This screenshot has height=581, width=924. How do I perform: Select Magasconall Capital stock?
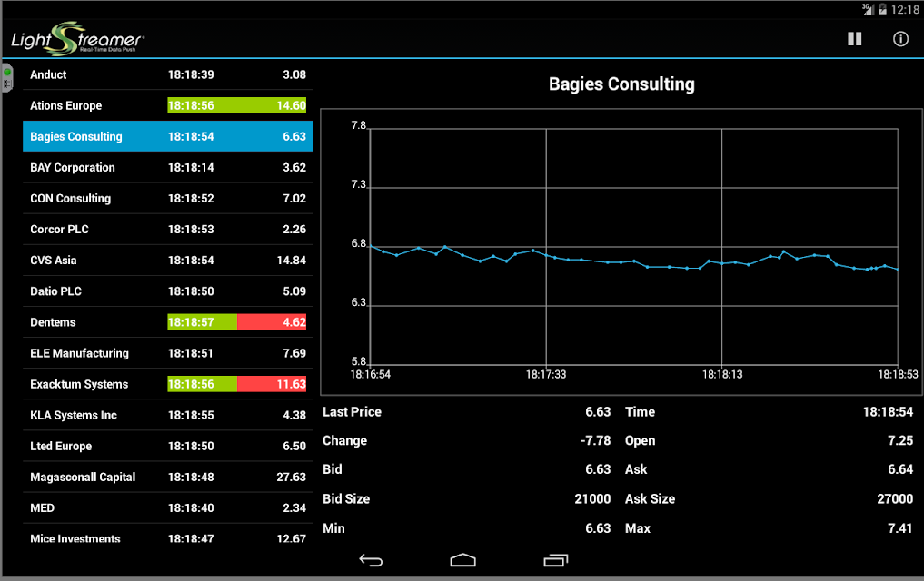[x=168, y=477]
